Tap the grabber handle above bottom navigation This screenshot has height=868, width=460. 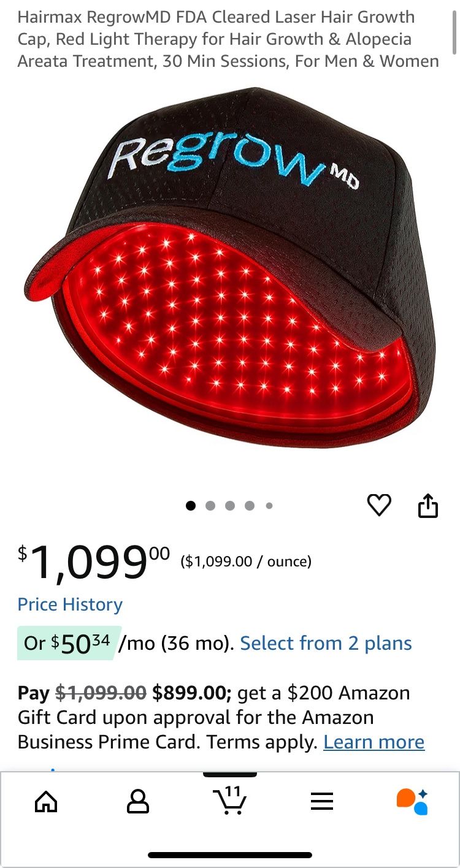click(x=230, y=774)
